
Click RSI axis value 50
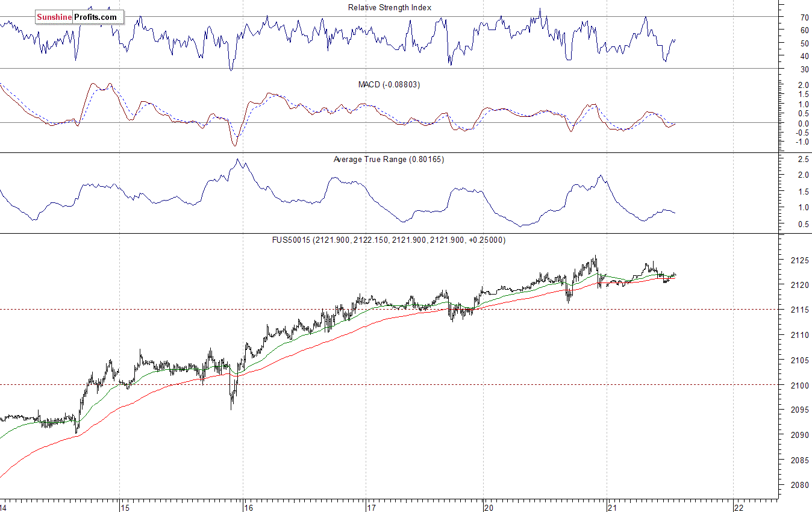[x=804, y=43]
